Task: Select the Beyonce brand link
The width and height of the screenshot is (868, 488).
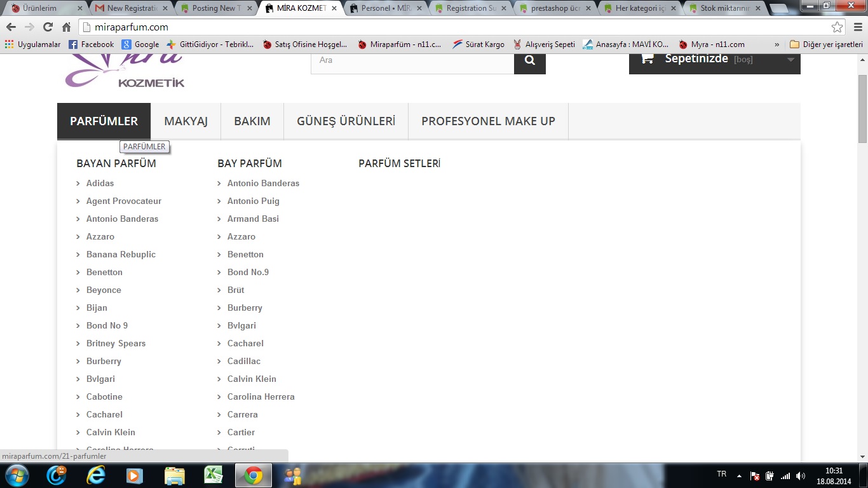Action: point(104,290)
